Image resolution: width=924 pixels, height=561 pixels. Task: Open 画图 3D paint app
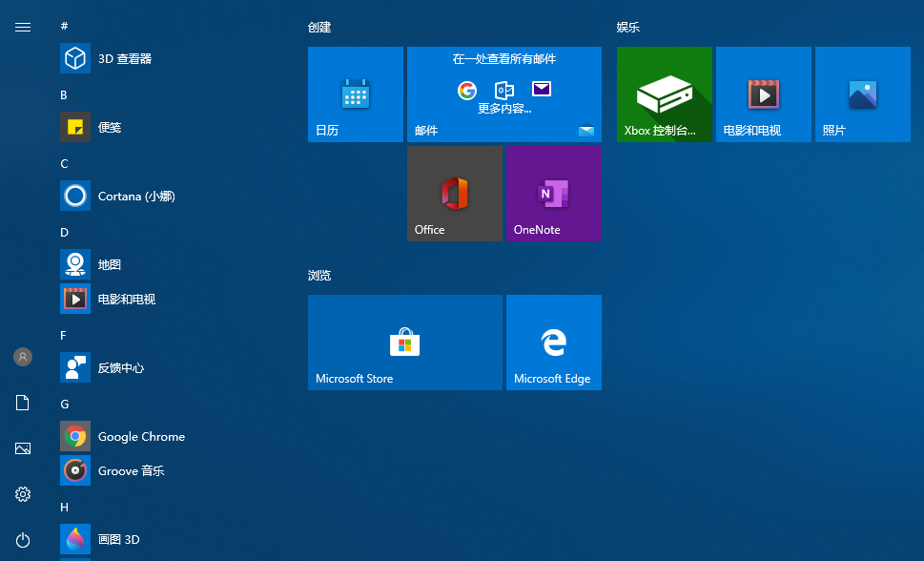point(75,540)
